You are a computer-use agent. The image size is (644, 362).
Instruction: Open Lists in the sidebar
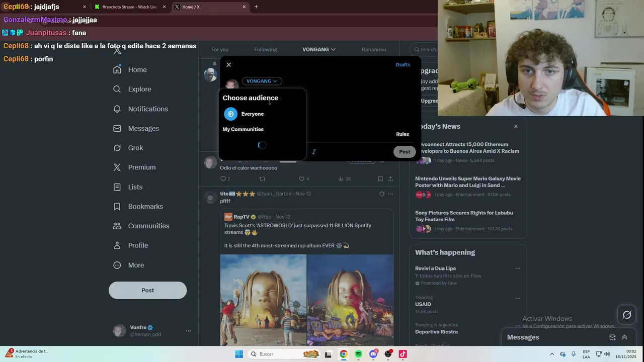coord(128,187)
